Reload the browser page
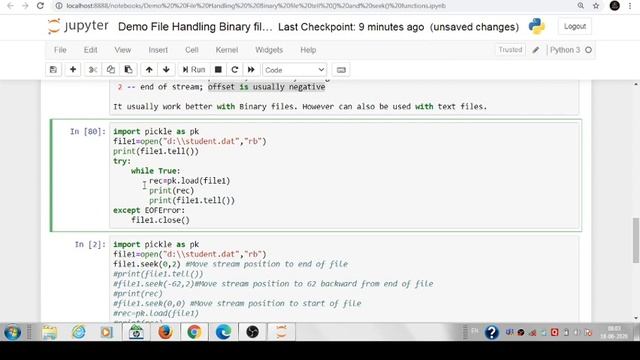This screenshot has width=640, height=360. point(40,6)
